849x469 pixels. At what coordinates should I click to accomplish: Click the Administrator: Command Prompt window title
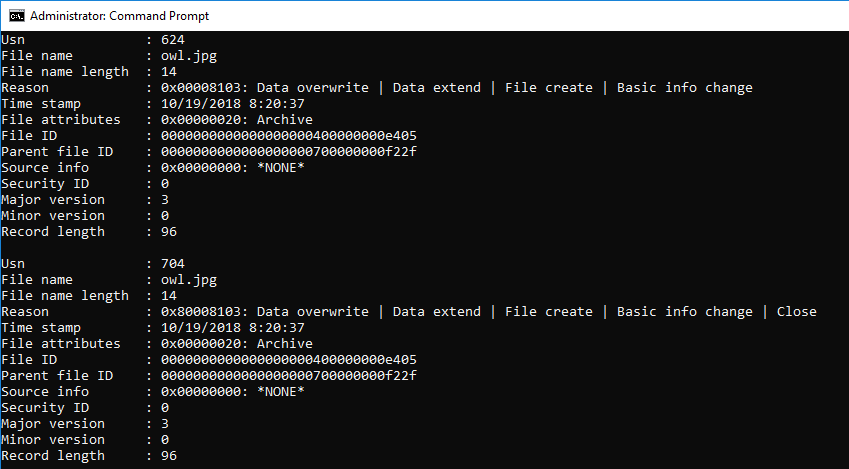(x=120, y=16)
